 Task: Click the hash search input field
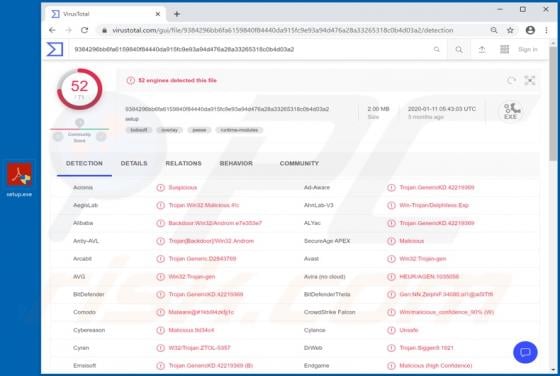click(250, 49)
